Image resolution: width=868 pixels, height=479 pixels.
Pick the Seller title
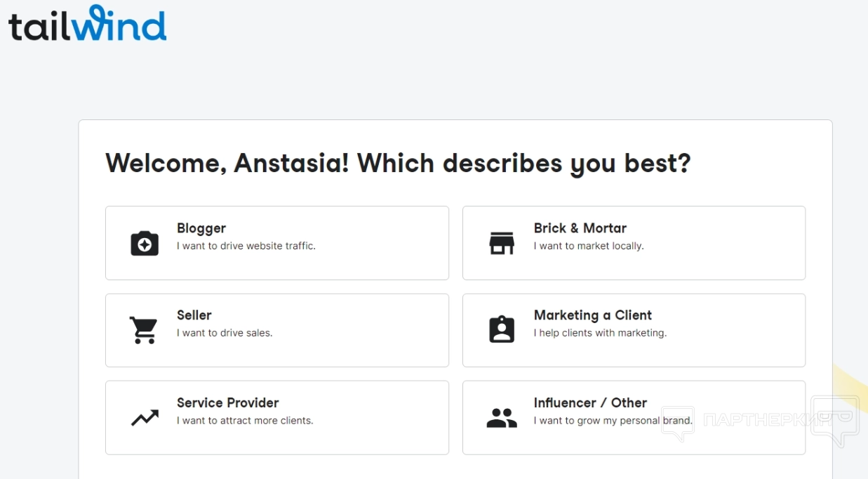194,315
